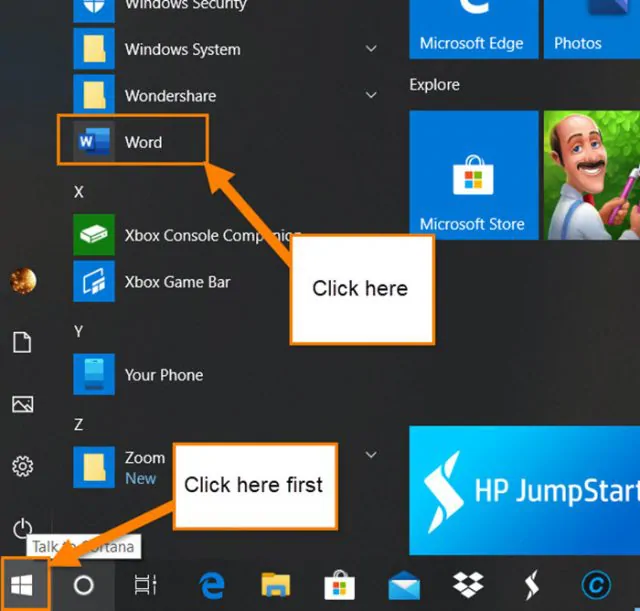Jump to letter Y section header
Screen dimensions: 640x611
pyautogui.click(x=79, y=331)
